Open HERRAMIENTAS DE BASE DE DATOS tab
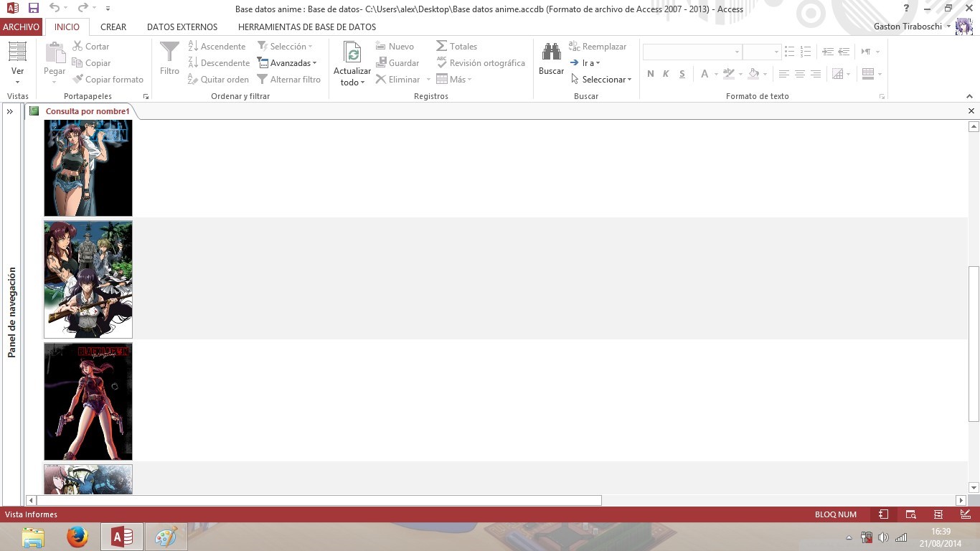980x551 pixels. (307, 27)
